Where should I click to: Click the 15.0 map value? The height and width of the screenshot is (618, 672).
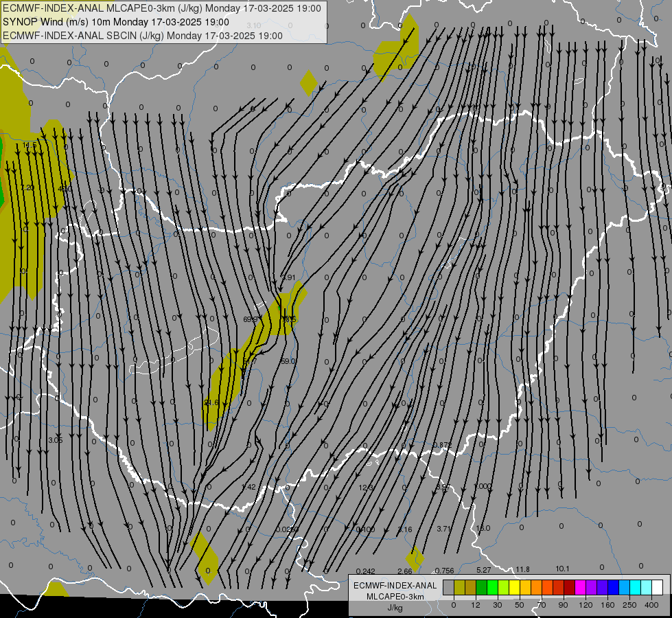coord(483,528)
